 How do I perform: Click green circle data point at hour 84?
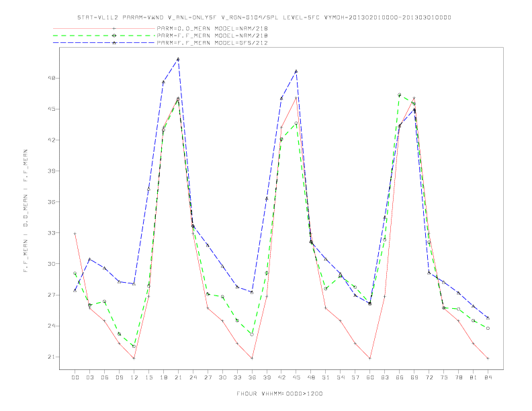(x=488, y=328)
